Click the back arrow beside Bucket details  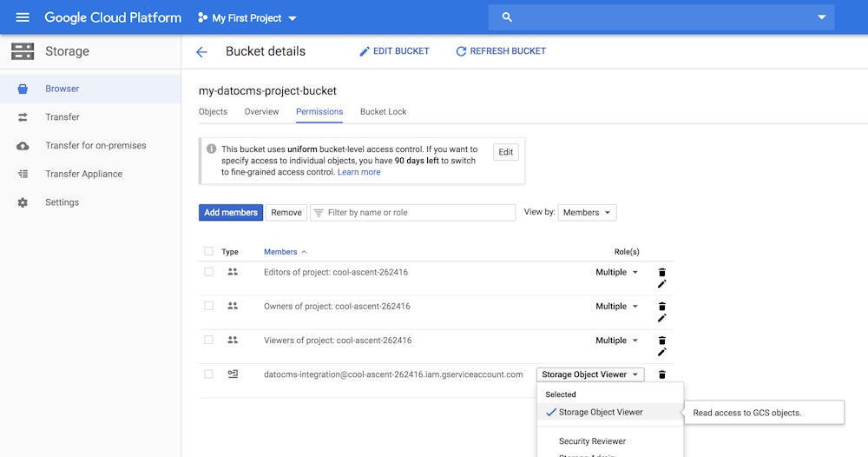click(201, 52)
